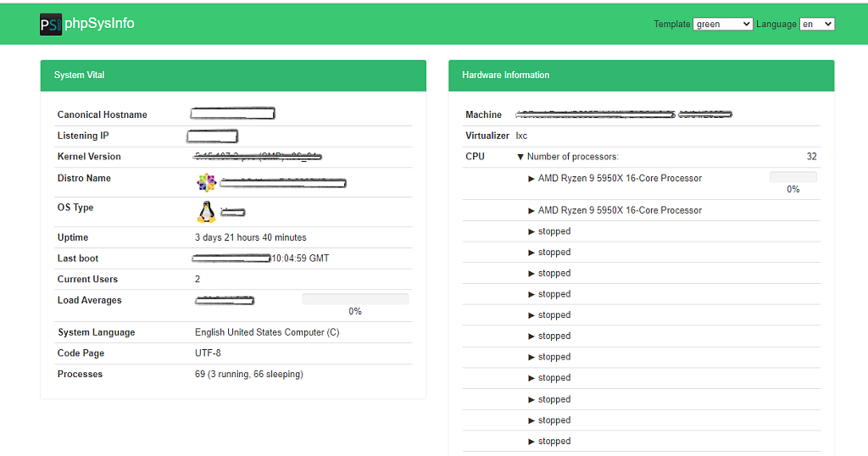
Task: Open the Template dropdown showing green
Action: [722, 25]
